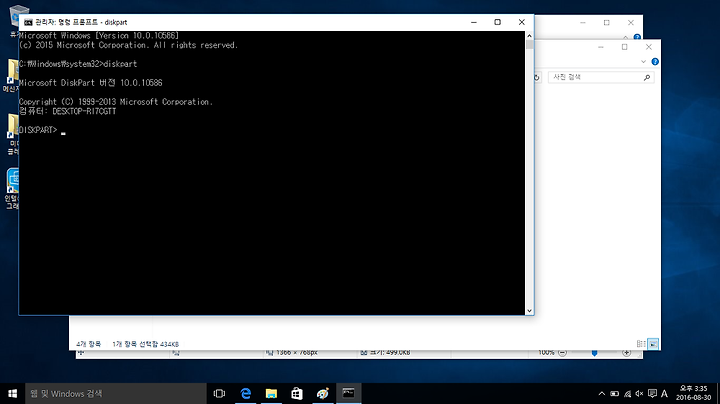The width and height of the screenshot is (720, 404).
Task: Open the muted volume tray icon
Action: click(639, 393)
